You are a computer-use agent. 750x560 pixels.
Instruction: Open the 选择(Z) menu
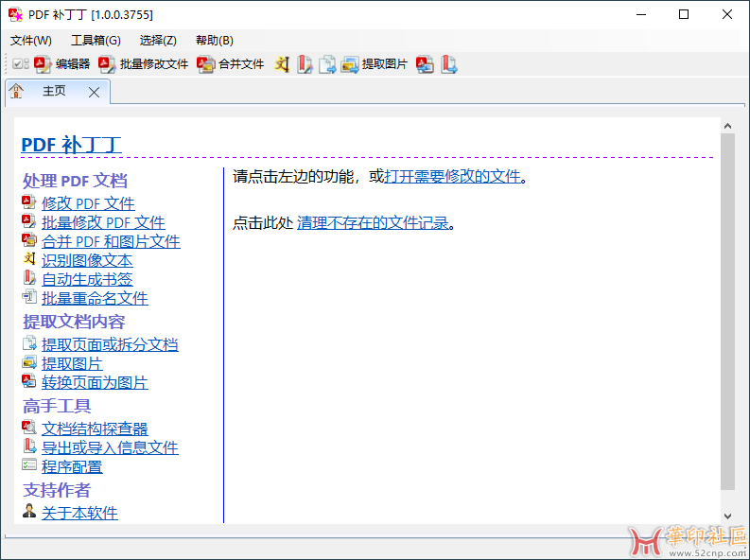pyautogui.click(x=158, y=41)
